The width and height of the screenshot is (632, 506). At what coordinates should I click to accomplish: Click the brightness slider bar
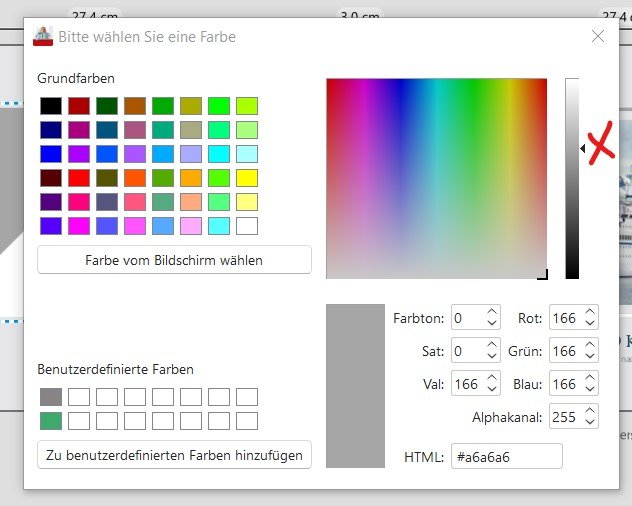click(x=572, y=178)
